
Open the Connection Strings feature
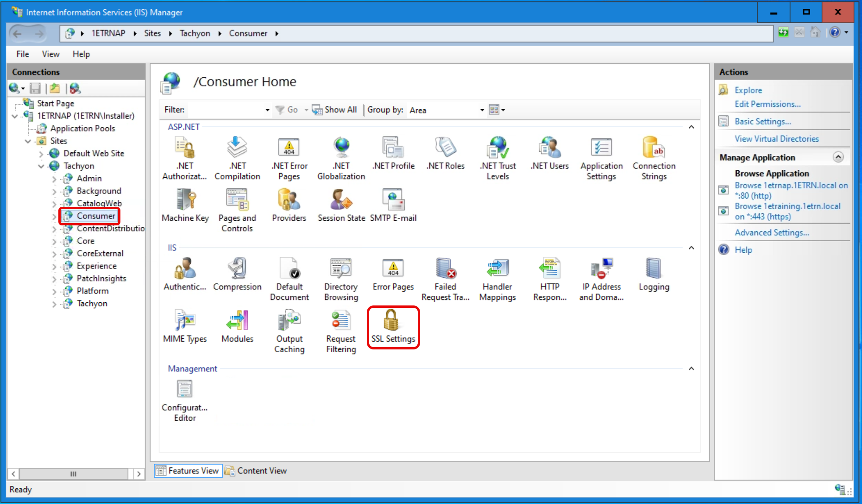pos(654,159)
